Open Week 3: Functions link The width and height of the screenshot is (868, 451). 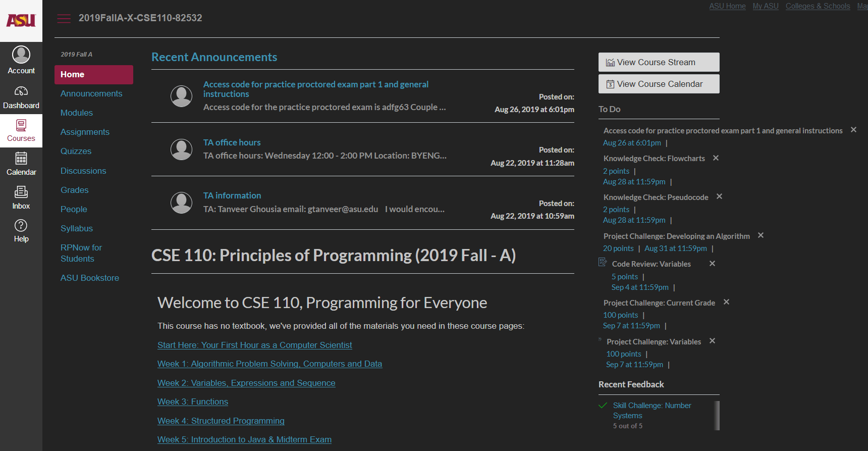[x=193, y=402]
